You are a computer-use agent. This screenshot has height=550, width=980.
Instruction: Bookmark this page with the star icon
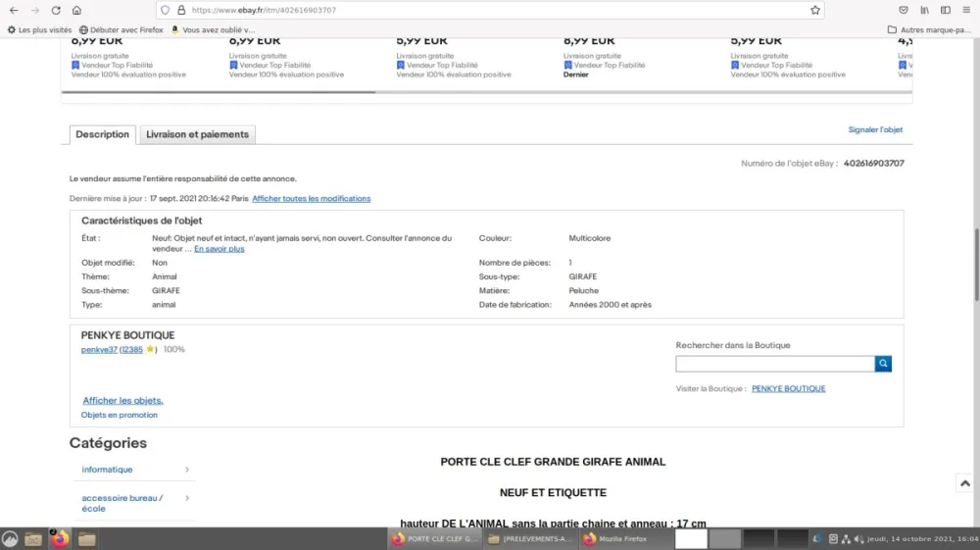tap(815, 10)
